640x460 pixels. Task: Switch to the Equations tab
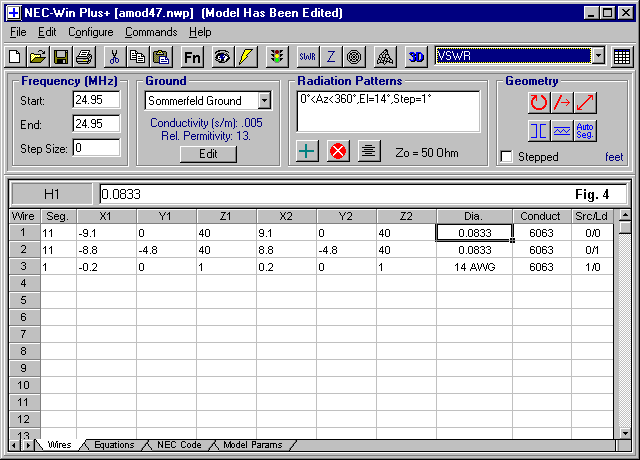click(113, 445)
